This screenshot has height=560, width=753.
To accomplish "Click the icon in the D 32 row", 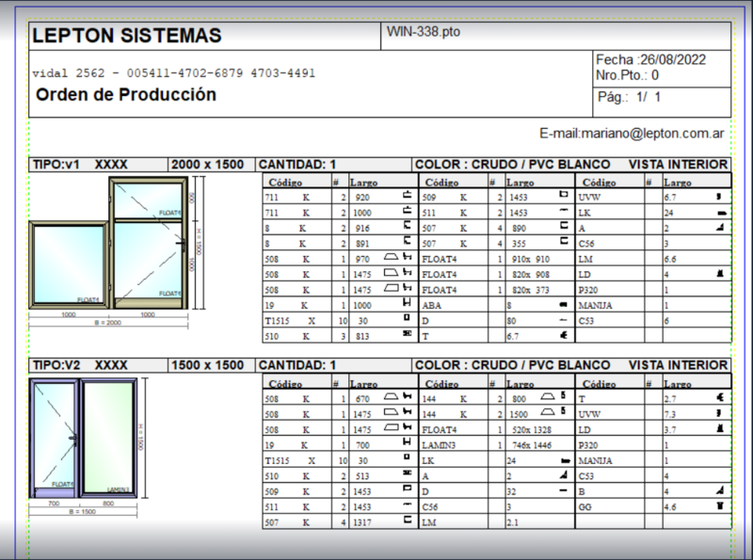I will tap(563, 491).
